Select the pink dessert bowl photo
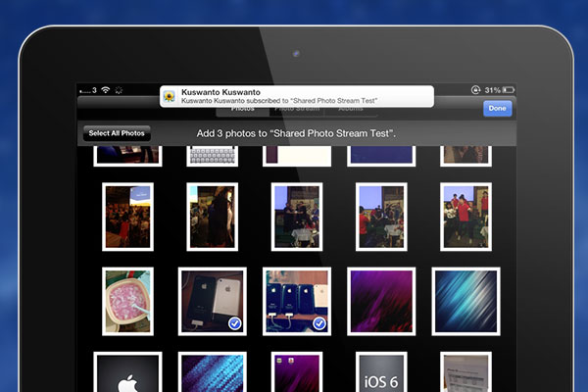This screenshot has width=588, height=392. 127,302
